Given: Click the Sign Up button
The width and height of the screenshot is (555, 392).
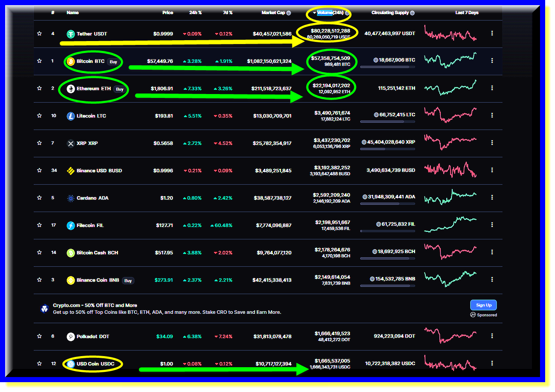Looking at the screenshot, I should coord(484,305).
